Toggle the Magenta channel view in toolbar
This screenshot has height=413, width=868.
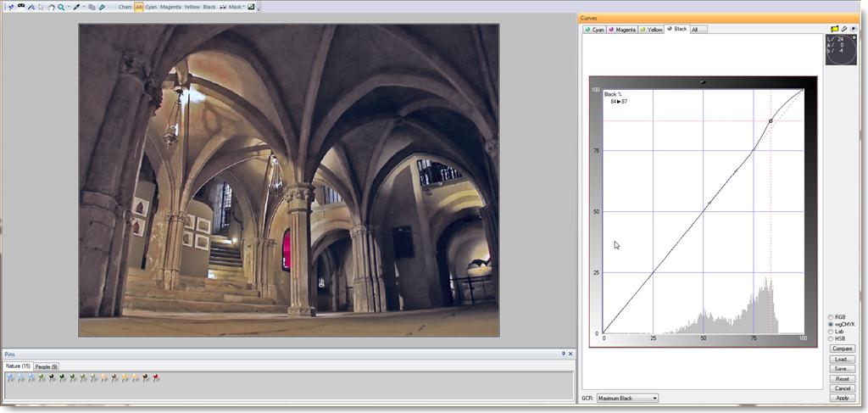(x=170, y=7)
